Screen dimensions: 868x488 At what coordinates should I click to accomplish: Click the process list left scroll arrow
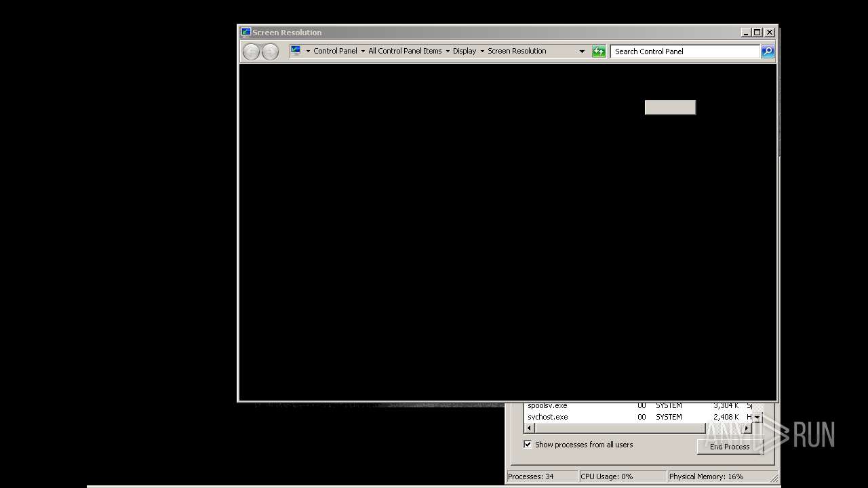pos(530,428)
